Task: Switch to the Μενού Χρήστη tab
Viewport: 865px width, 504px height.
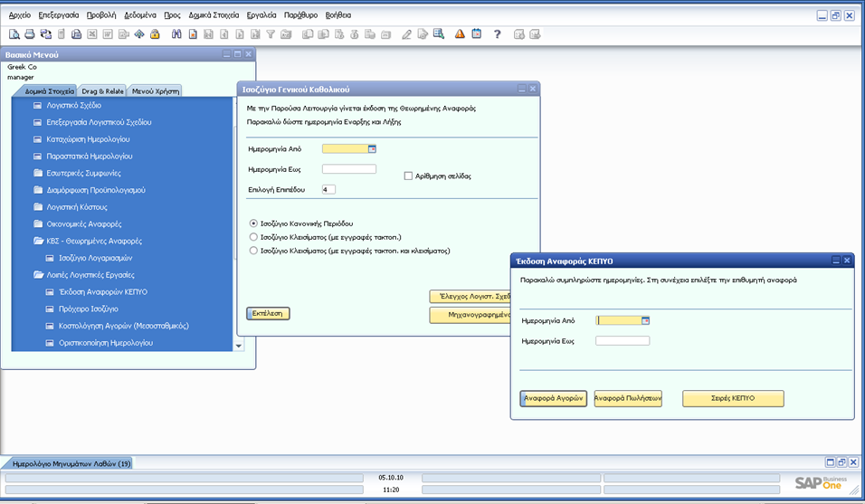Action: click(x=156, y=91)
